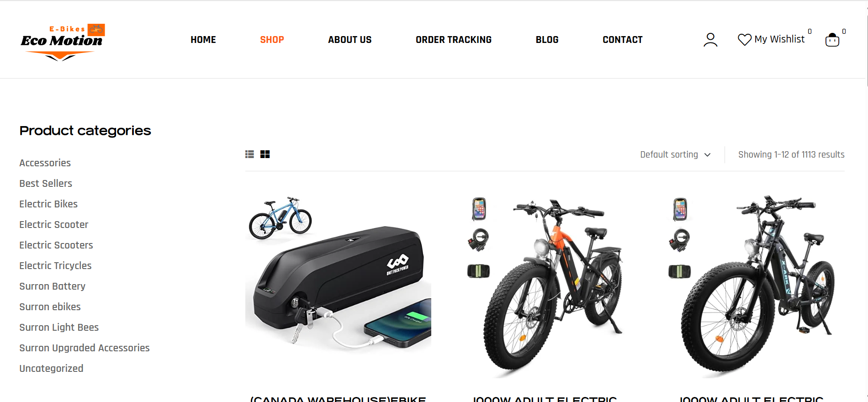
Task: Open the My Wishlist link
Action: click(x=779, y=39)
